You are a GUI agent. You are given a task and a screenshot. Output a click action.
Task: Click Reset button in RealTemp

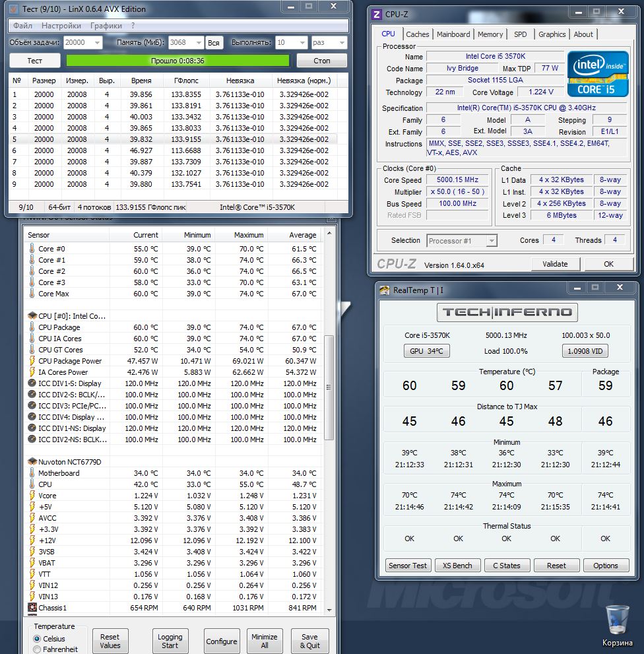click(556, 566)
